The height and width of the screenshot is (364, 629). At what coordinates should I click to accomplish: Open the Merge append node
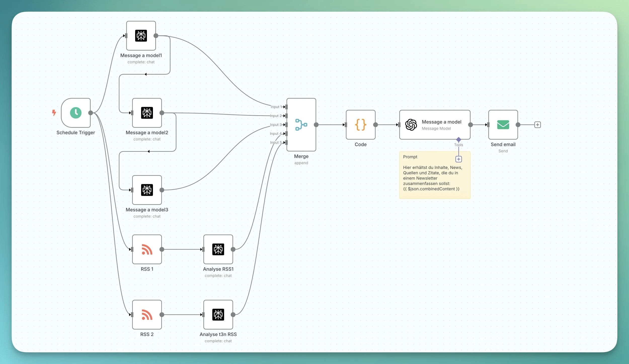[x=301, y=125]
